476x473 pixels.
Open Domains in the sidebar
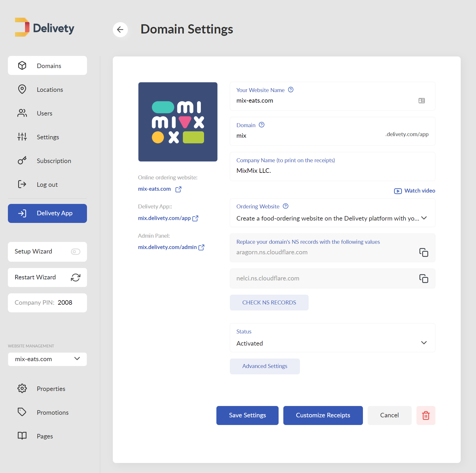point(47,65)
